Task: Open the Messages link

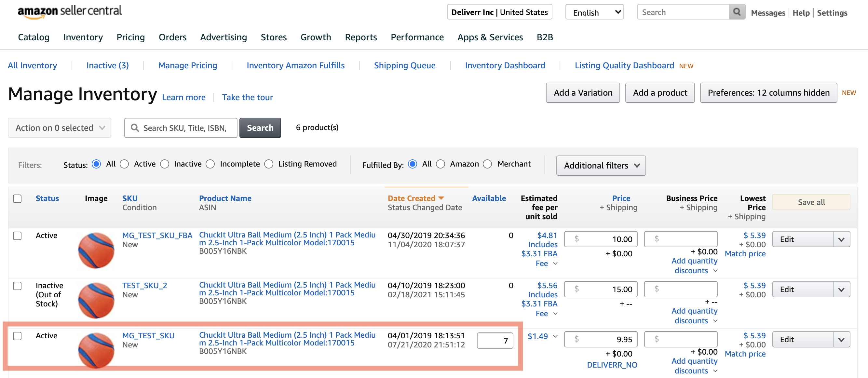Action: 768,13
